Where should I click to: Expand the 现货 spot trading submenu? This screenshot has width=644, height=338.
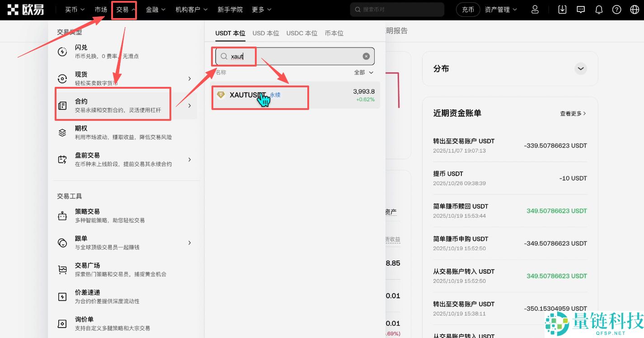189,78
